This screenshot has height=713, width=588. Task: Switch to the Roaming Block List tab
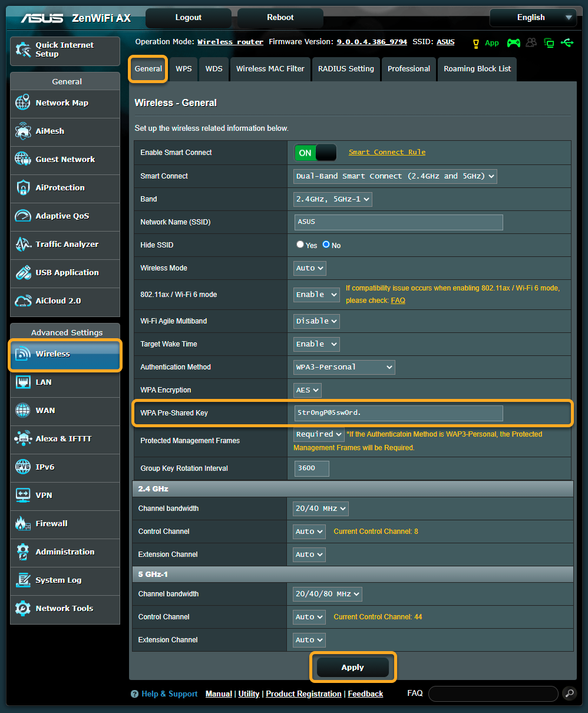pyautogui.click(x=477, y=69)
